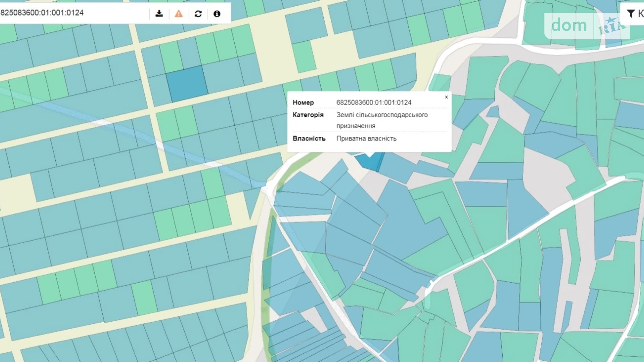Click the "Власність" label in the popup
The image size is (644, 362).
tap(309, 139)
